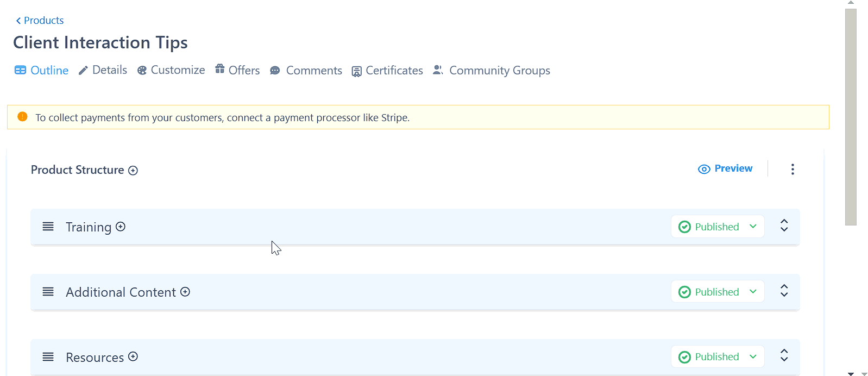Click the plus icon beside Product Structure
The height and width of the screenshot is (376, 868).
(133, 171)
